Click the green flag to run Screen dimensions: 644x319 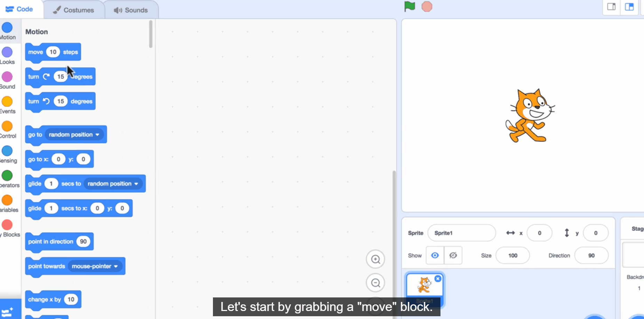tap(410, 7)
